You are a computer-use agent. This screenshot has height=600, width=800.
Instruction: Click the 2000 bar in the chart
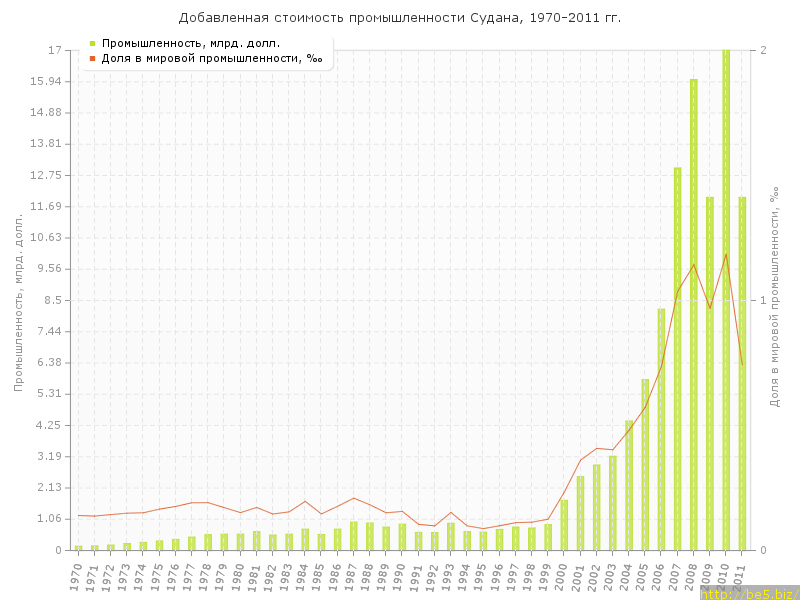click(564, 525)
